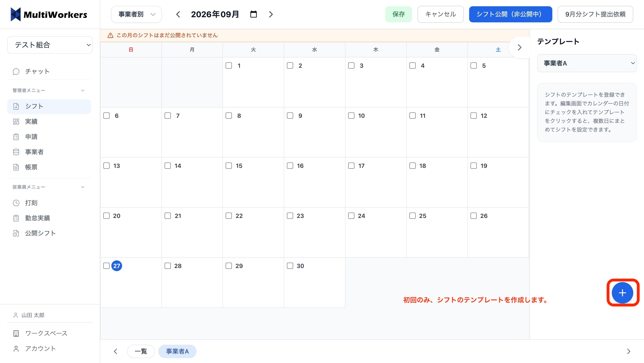Click the キャンセル button
This screenshot has height=363, width=644.
point(441,14)
